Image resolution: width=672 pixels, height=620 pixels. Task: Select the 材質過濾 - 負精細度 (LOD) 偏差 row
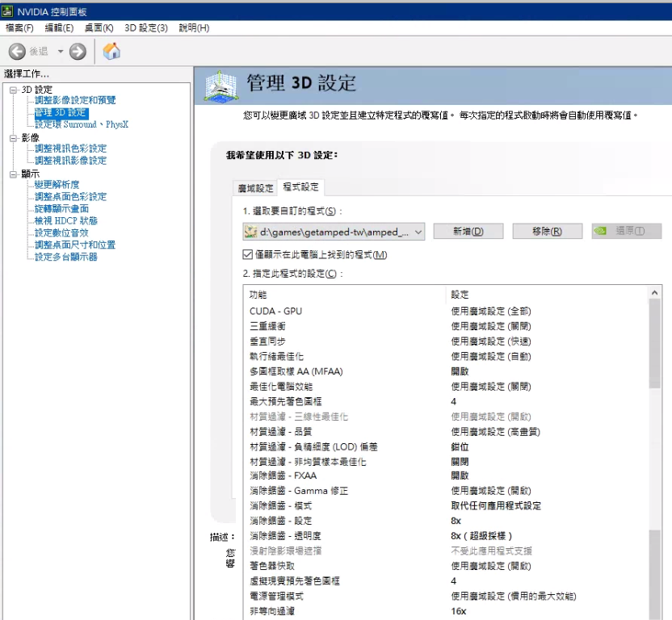446,447
